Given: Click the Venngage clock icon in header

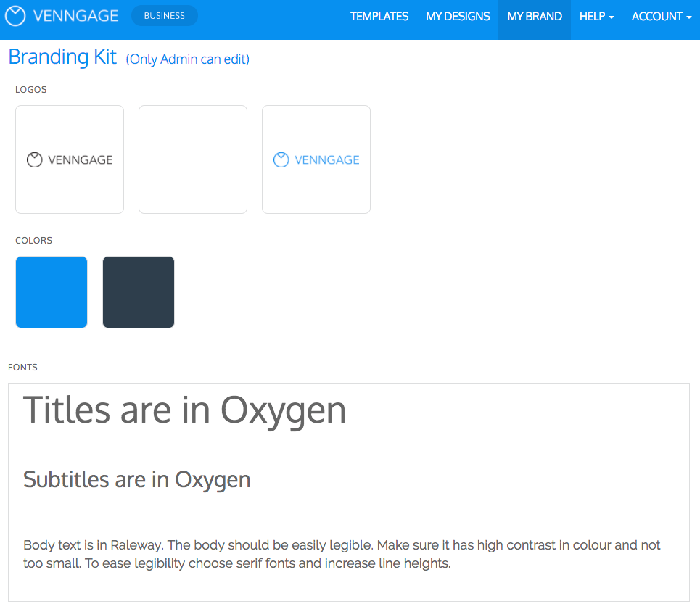Looking at the screenshot, I should click(x=15, y=16).
